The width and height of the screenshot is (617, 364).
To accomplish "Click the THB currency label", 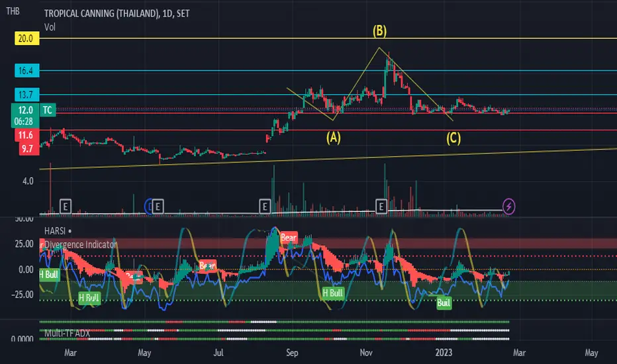I will [13, 11].
